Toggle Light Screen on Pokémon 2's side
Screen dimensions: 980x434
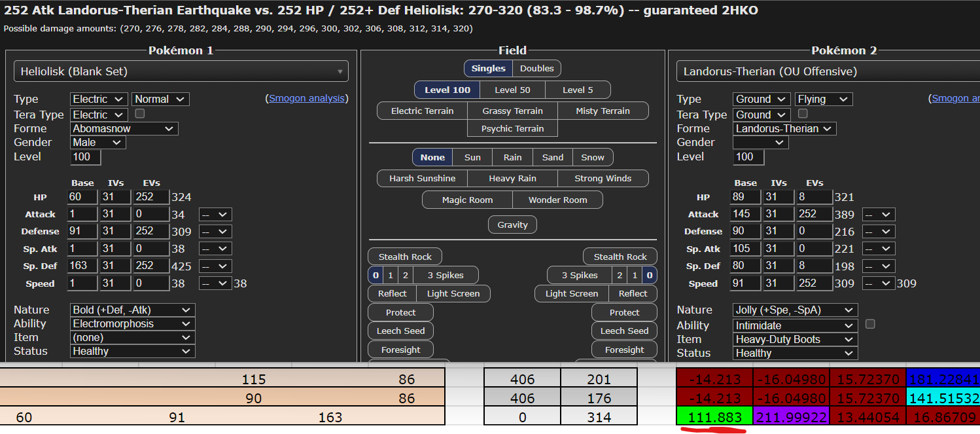(x=572, y=293)
